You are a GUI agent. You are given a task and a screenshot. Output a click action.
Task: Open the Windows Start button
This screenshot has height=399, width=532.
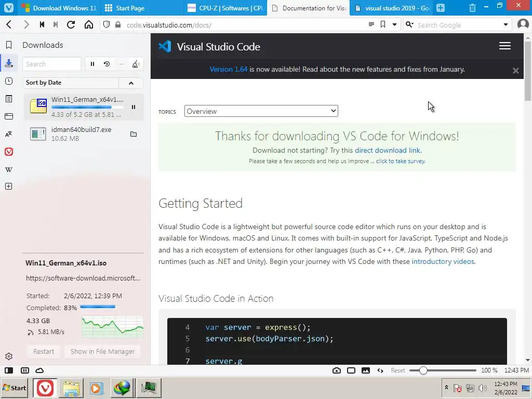[x=15, y=388]
